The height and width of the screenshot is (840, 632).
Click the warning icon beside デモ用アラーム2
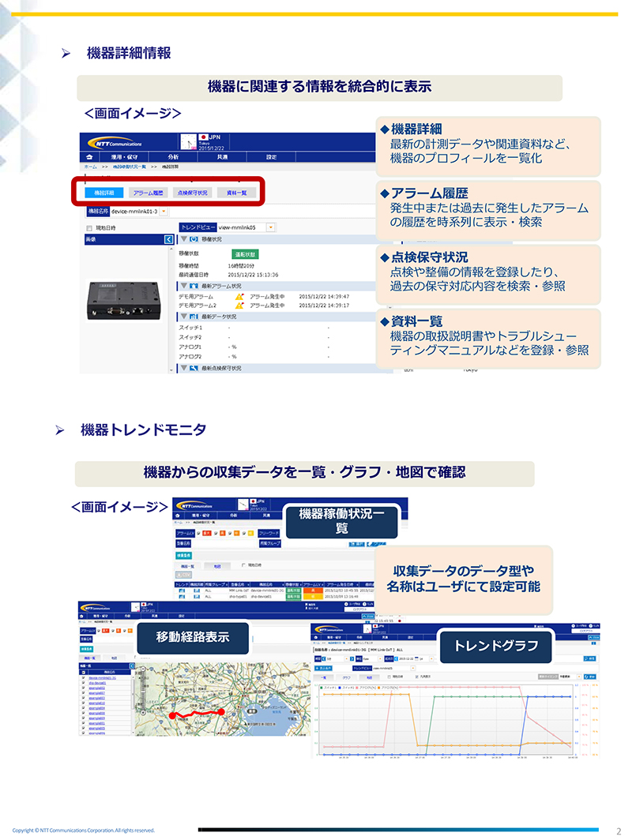(x=239, y=306)
